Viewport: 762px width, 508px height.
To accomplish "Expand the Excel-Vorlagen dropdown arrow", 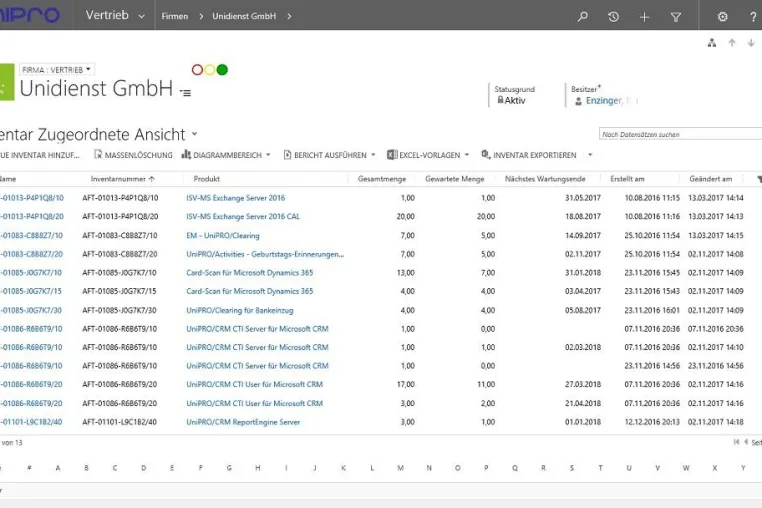I will pos(467,155).
